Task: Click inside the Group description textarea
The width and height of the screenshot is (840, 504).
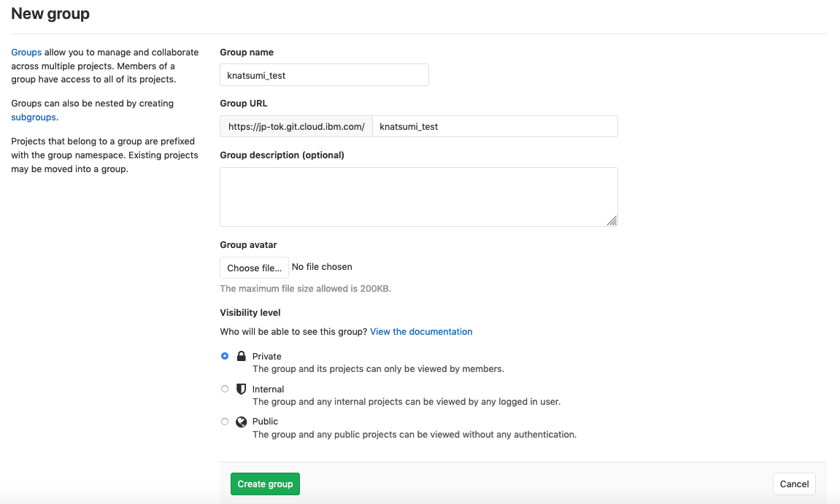Action: click(x=418, y=196)
